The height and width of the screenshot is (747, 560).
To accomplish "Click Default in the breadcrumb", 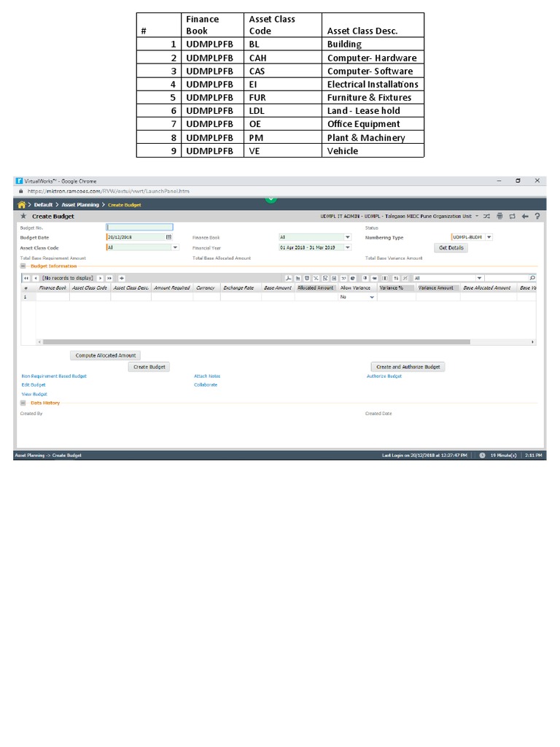I will pos(43,205).
